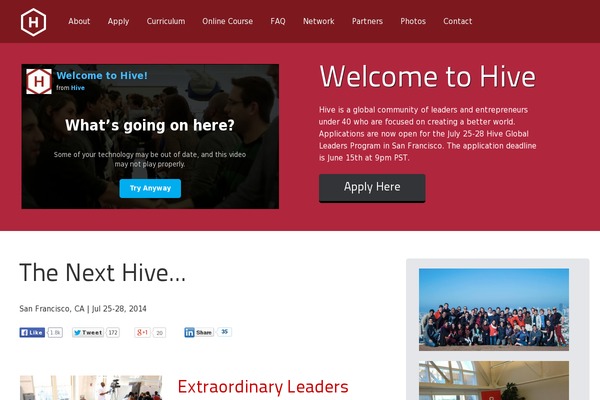Click the large 'Welcome to Hive' headline

(x=427, y=77)
